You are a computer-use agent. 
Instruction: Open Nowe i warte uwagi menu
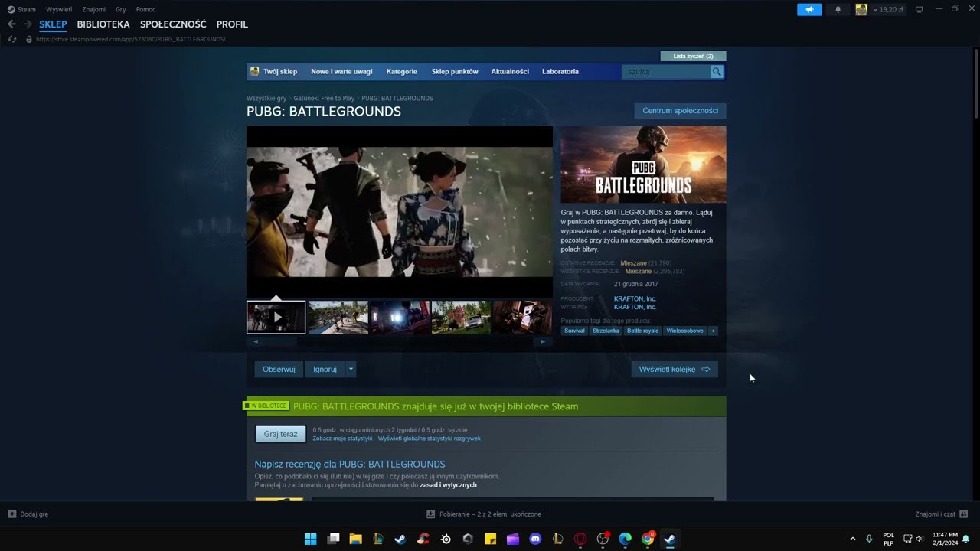(341, 71)
